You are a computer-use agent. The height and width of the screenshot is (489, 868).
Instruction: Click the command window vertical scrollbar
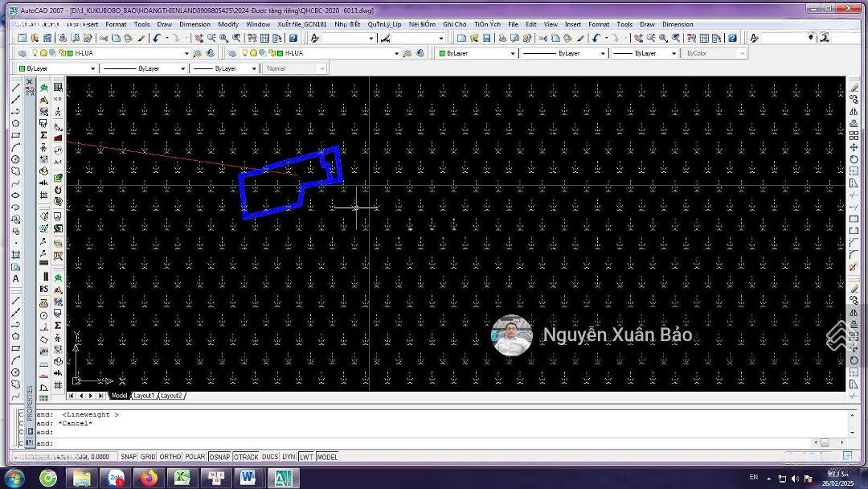point(853,424)
